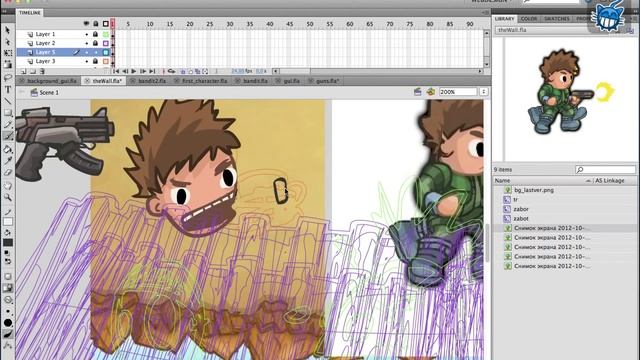This screenshot has width=640, height=360.
Task: Toggle visibility dot of Layer 2
Action: pyautogui.click(x=87, y=43)
